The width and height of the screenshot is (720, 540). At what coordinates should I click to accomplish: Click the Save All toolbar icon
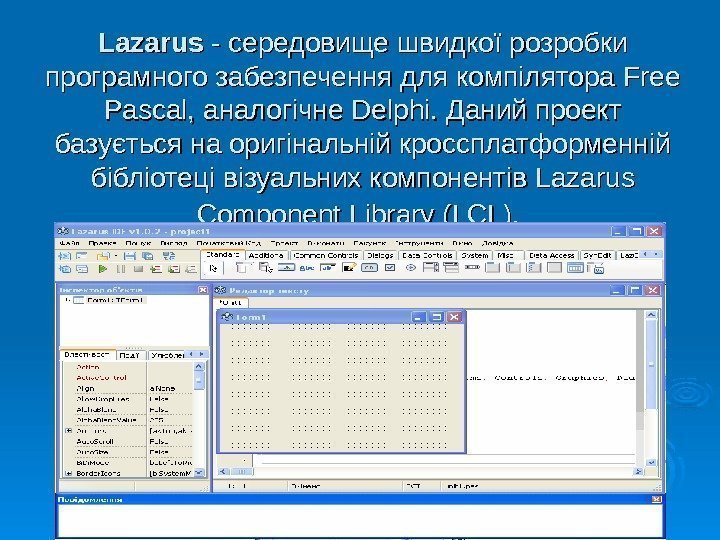147,256
